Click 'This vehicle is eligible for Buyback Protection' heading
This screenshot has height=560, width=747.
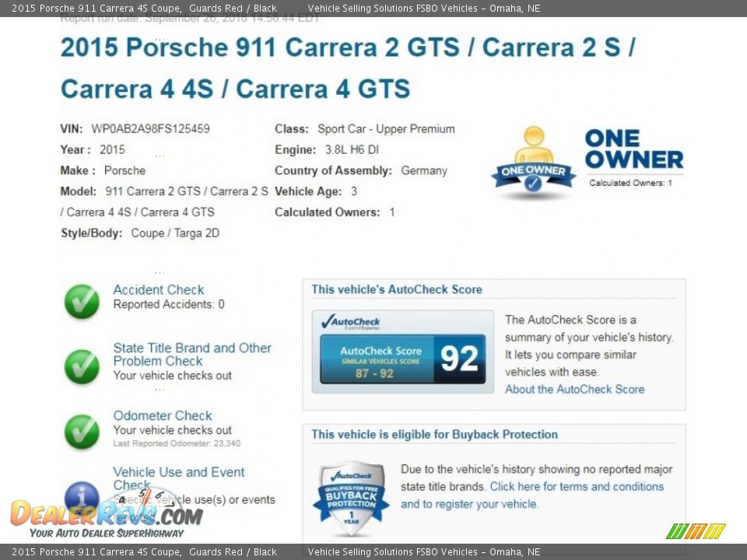pos(434,434)
